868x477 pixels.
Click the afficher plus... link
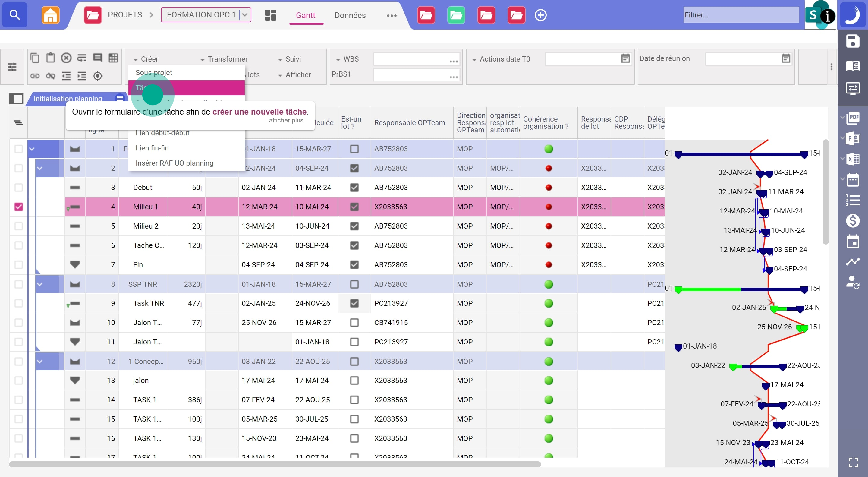click(288, 120)
